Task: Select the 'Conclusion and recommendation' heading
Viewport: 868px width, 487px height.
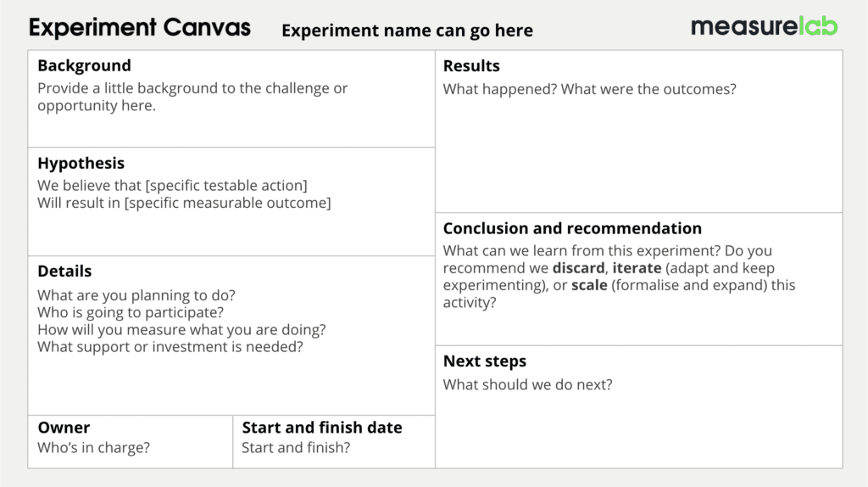Action: 572,228
